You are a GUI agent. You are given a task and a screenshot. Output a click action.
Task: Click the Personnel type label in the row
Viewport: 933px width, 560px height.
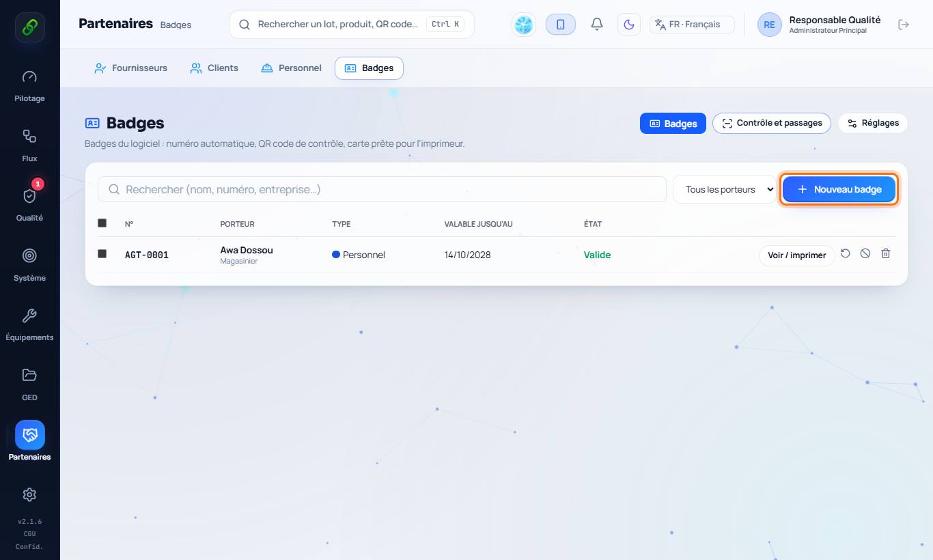(364, 255)
